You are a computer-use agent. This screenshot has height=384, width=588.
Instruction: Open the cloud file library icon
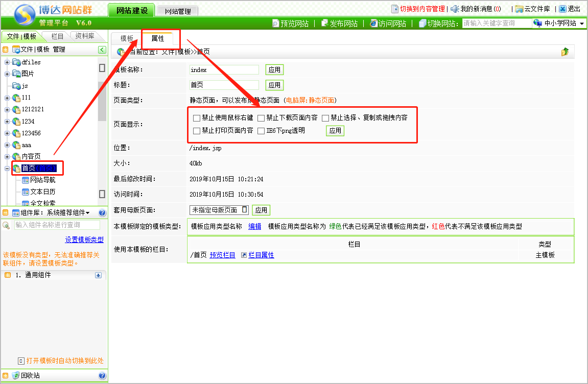click(519, 9)
